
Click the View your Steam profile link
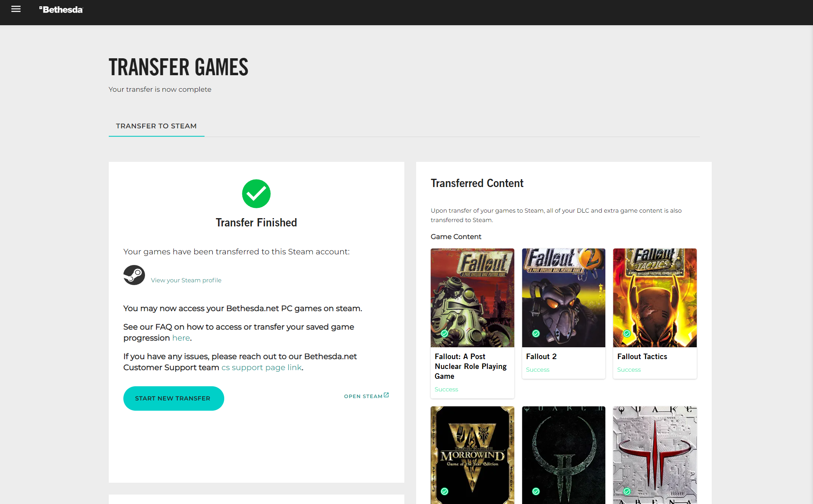click(x=185, y=280)
